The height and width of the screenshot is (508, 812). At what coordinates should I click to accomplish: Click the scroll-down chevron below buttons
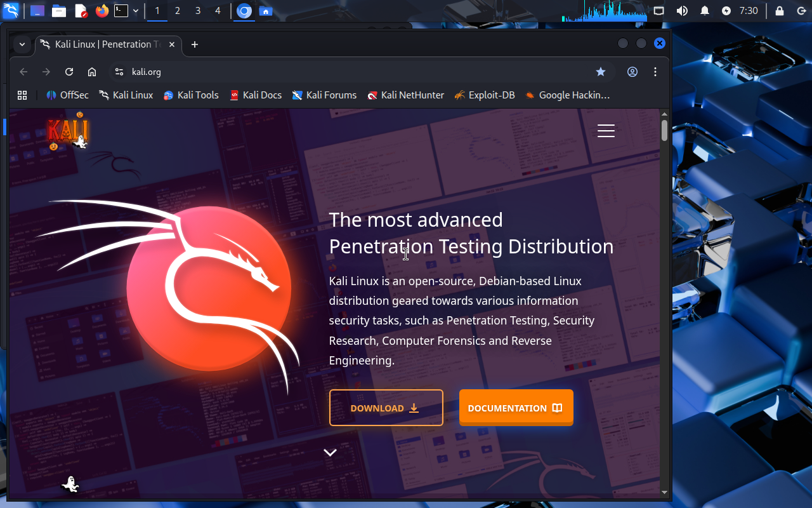coord(330,453)
